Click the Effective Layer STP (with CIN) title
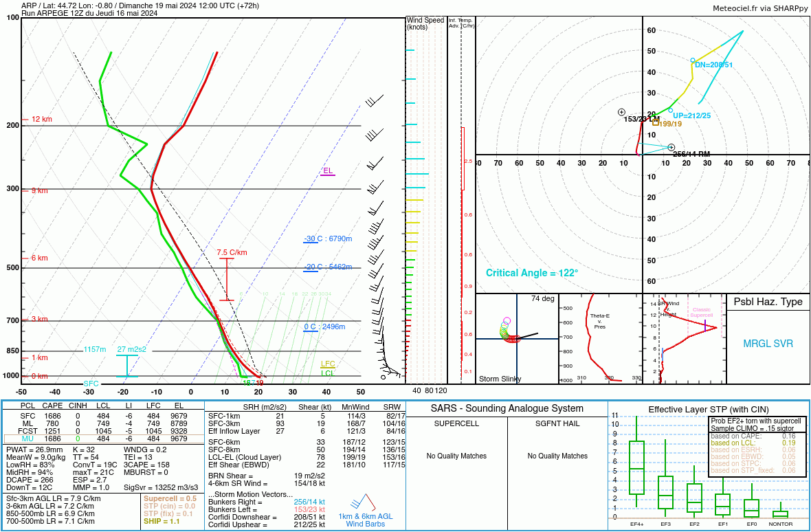811x532 pixels. 709,410
